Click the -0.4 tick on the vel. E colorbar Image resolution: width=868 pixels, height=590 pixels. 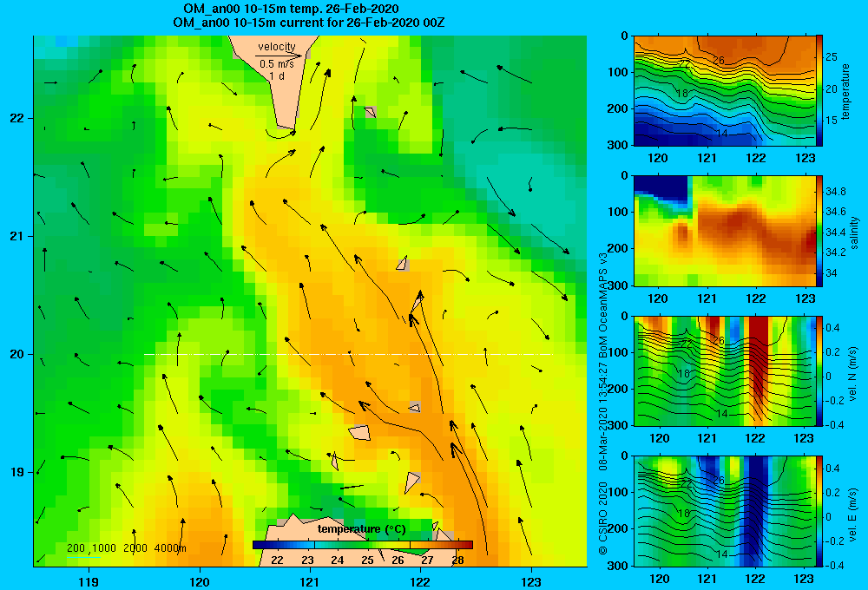click(833, 565)
